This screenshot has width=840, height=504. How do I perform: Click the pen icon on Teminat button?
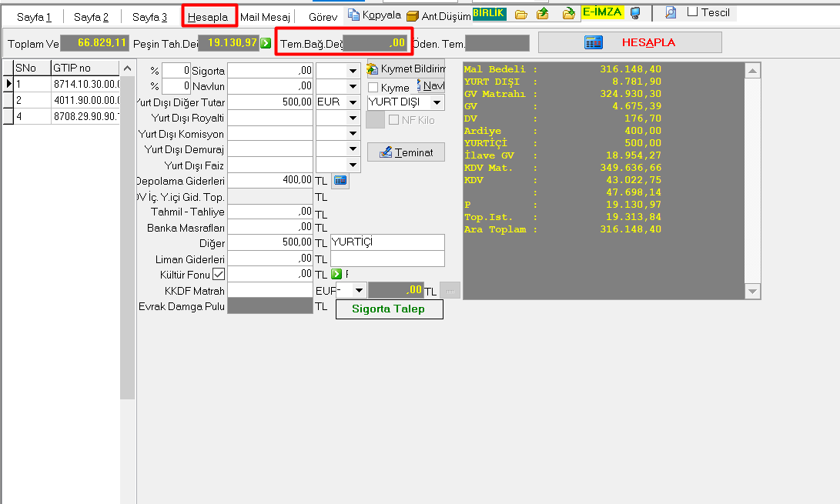(386, 152)
